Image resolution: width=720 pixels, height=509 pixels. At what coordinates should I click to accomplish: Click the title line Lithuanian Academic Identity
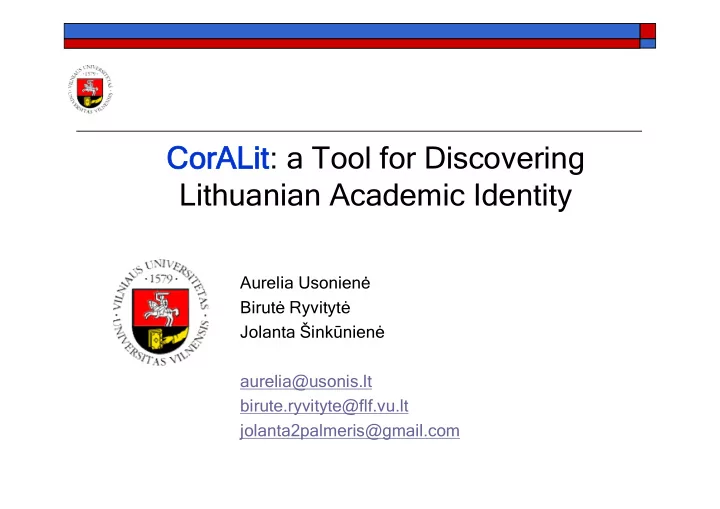pos(376,195)
